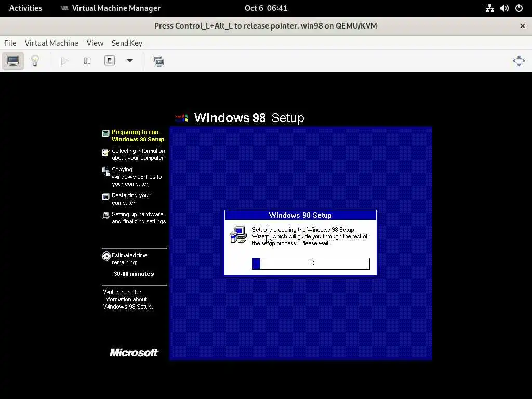The image size is (532, 399).
Task: Open the volume indicator in top bar
Action: tap(504, 8)
